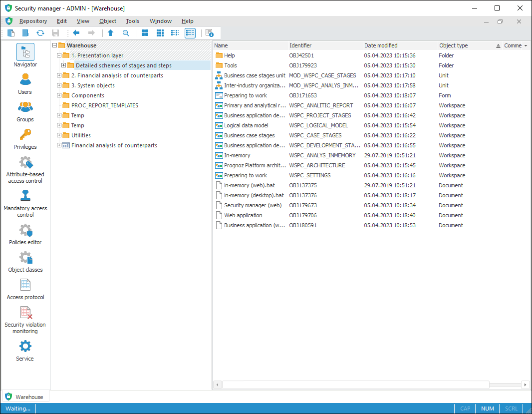This screenshot has height=414, width=532.
Task: Switch to details table view
Action: pyautogui.click(x=190, y=33)
